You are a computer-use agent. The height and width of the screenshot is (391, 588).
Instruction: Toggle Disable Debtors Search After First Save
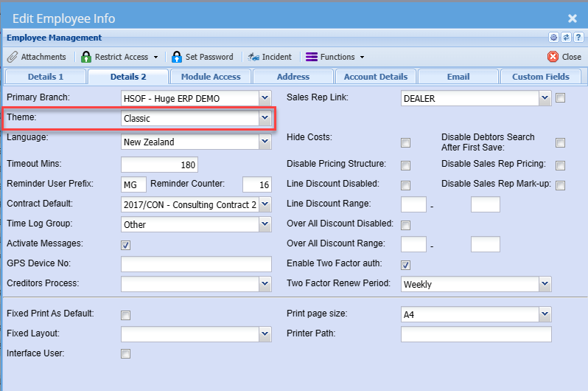click(560, 142)
